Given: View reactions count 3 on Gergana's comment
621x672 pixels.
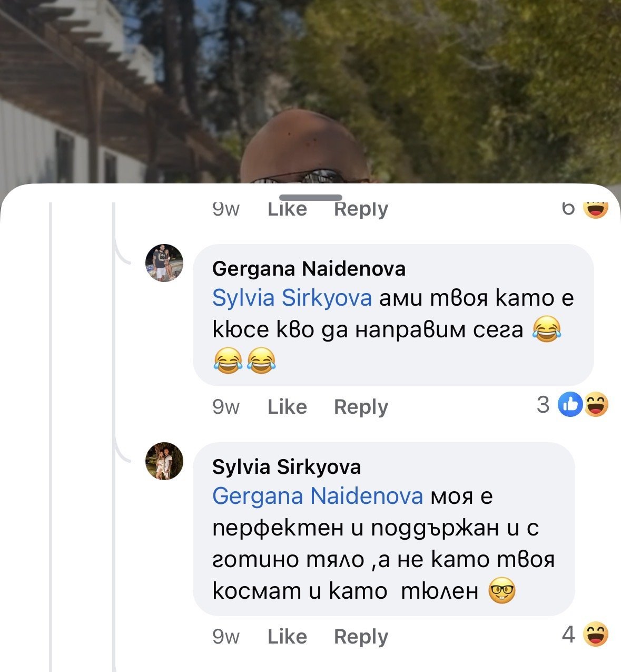Looking at the screenshot, I should point(543,405).
